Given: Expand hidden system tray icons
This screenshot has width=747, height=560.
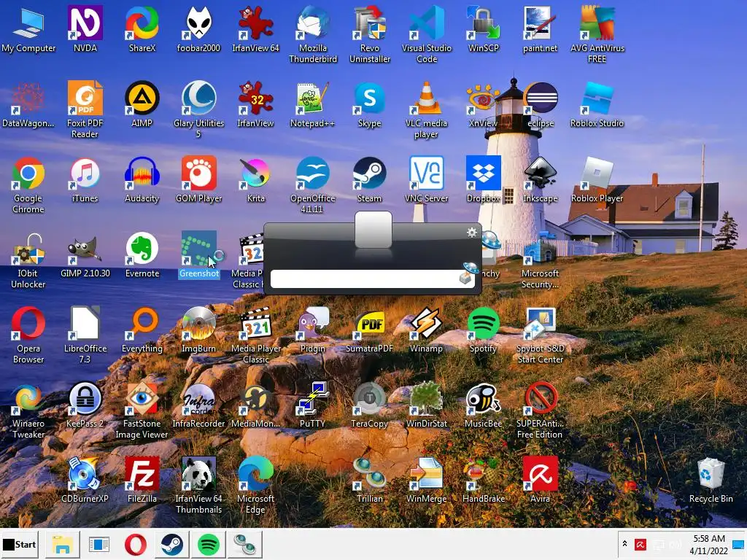Looking at the screenshot, I should pos(624,544).
